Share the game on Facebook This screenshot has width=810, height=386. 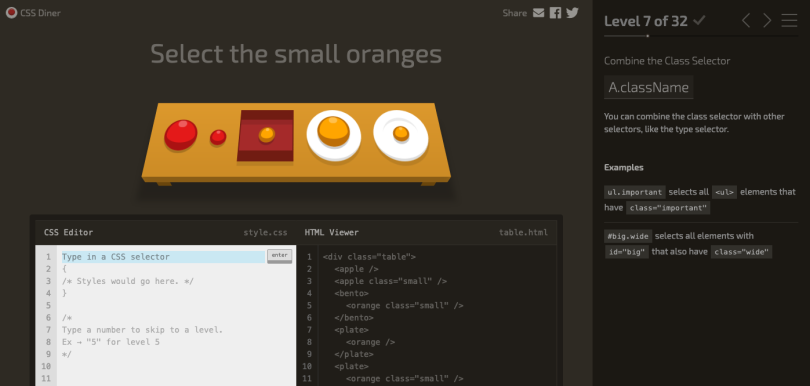coord(555,13)
